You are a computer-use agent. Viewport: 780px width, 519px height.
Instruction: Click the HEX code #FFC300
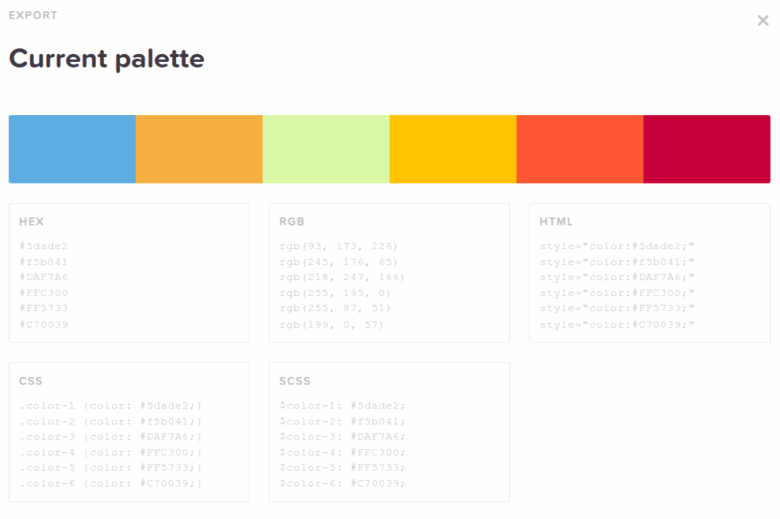pos(44,293)
